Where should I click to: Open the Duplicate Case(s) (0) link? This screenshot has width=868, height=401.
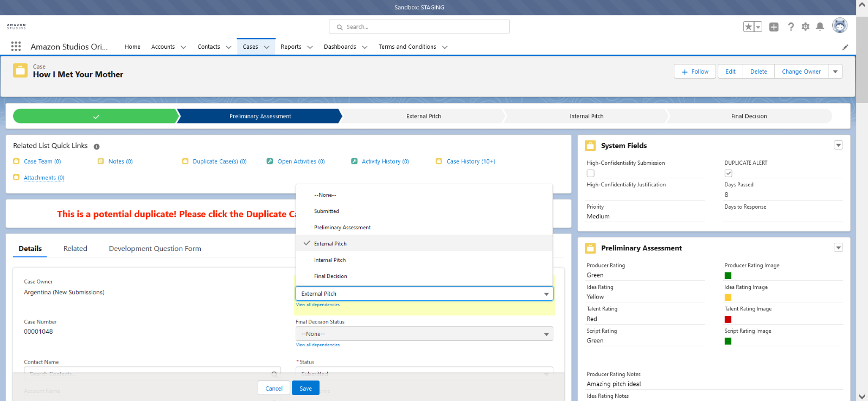pyautogui.click(x=220, y=161)
